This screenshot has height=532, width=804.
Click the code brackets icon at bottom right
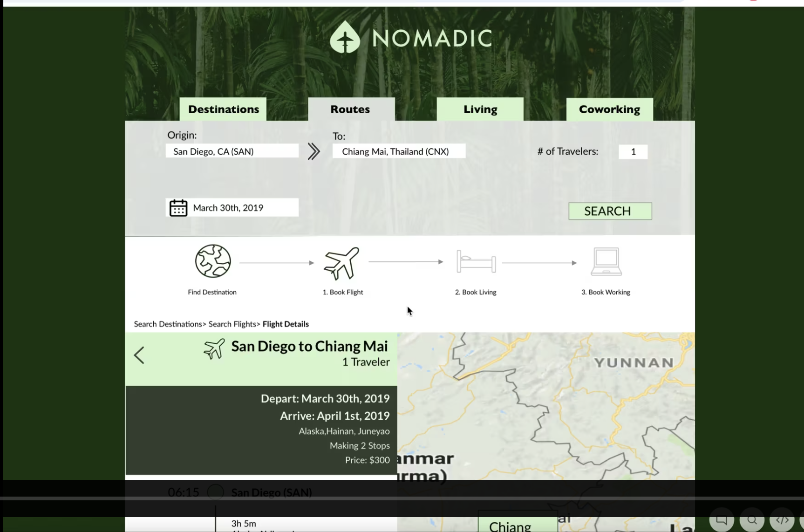pyautogui.click(x=782, y=520)
